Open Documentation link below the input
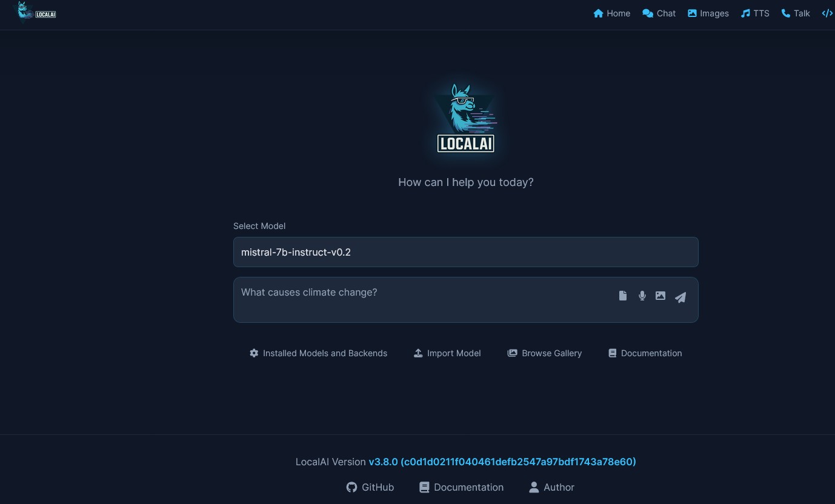 pos(645,353)
